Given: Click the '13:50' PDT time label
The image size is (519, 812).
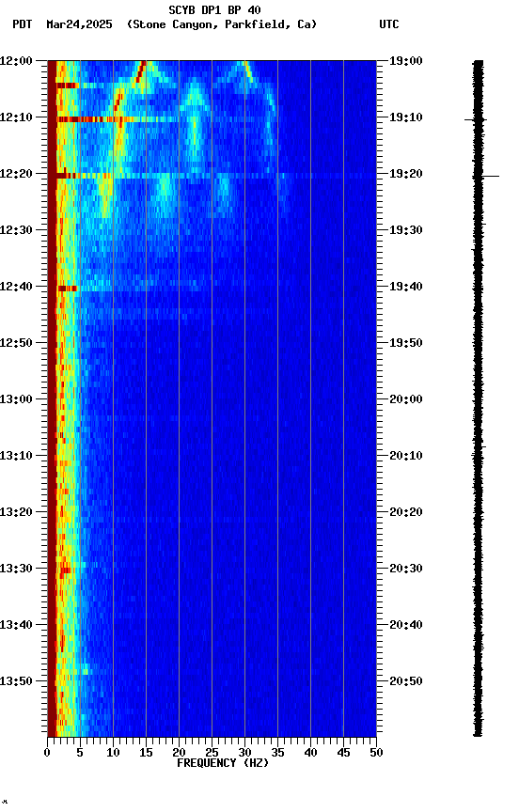Looking at the screenshot, I should point(16,681).
